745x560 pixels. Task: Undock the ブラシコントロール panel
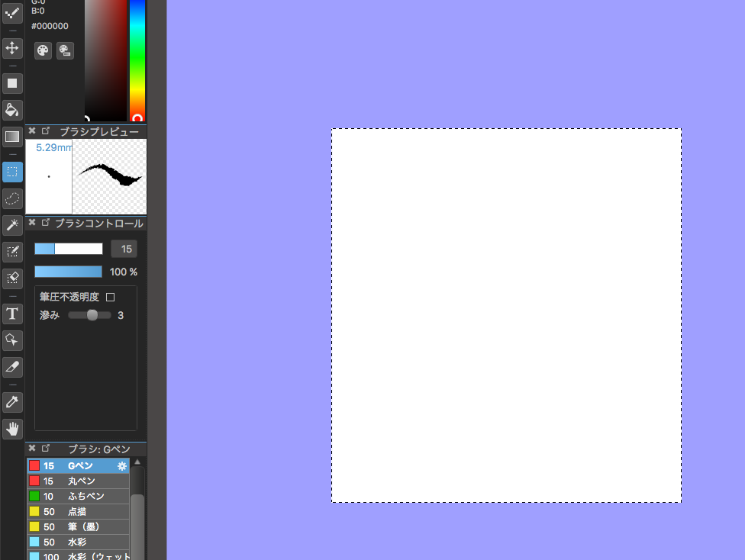pyautogui.click(x=46, y=223)
